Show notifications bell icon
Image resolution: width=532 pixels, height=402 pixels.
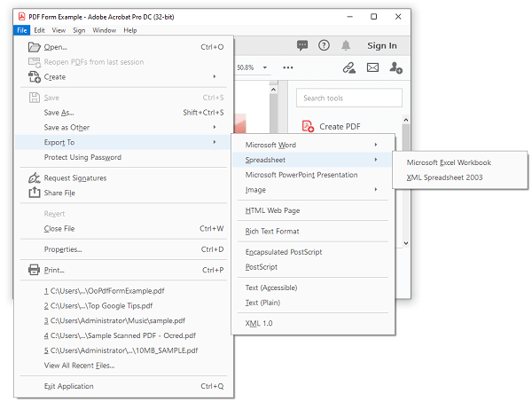click(346, 45)
